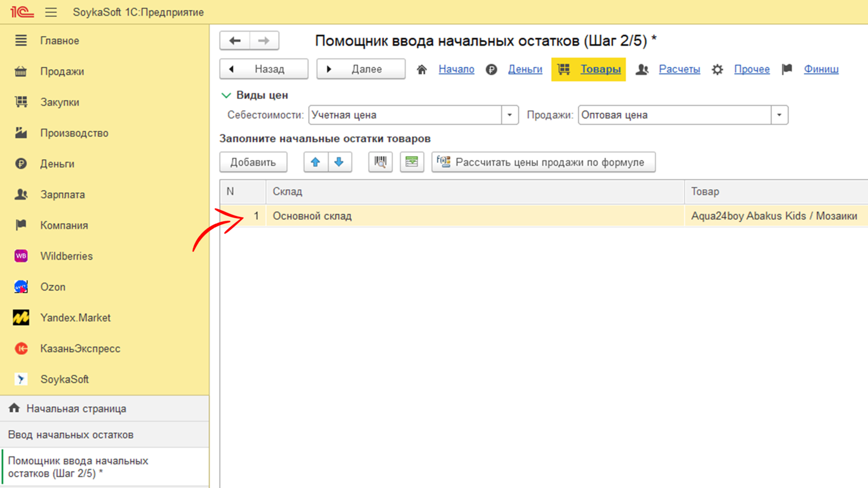The image size is (868, 488).
Task: Open the Продажи price type dropdown arrow
Action: click(x=779, y=115)
